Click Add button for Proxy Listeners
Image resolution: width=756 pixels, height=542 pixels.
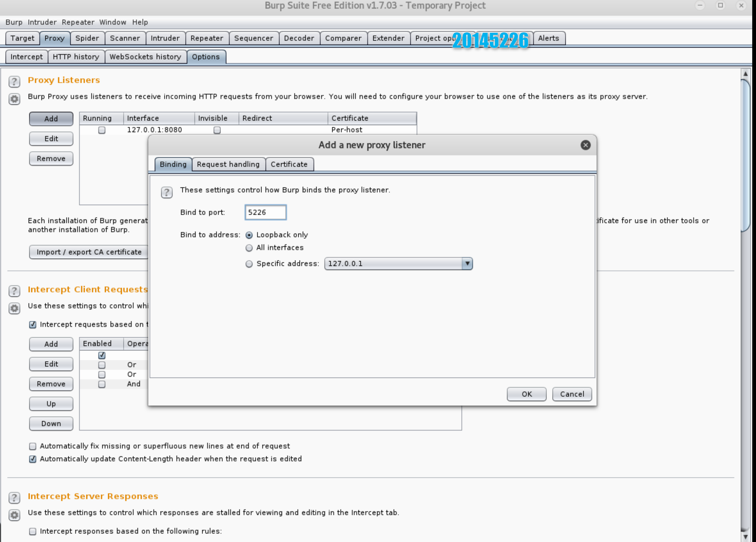point(51,119)
